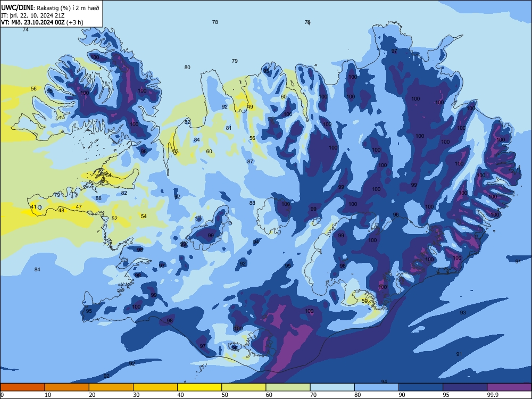The image size is (532, 399).
Task: Click the '80' humidity value over the sea
Action: (187, 67)
